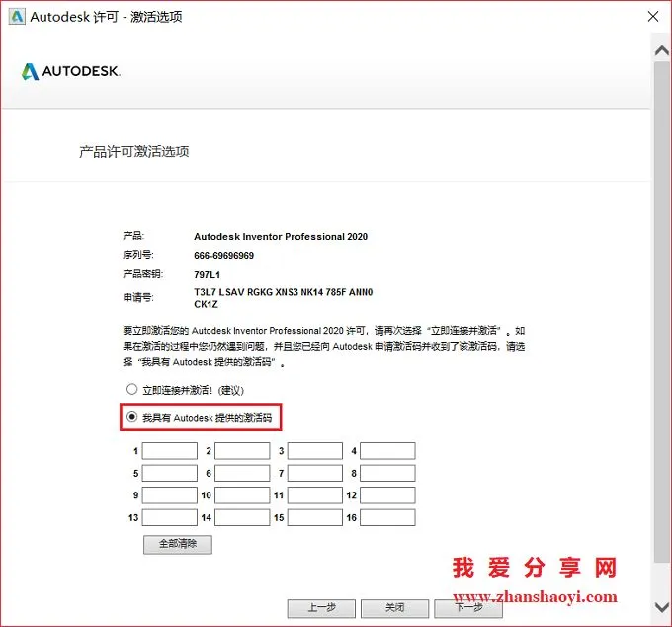The width and height of the screenshot is (672, 627).
Task: Click the 上一步 (previous) button
Action: (321, 608)
